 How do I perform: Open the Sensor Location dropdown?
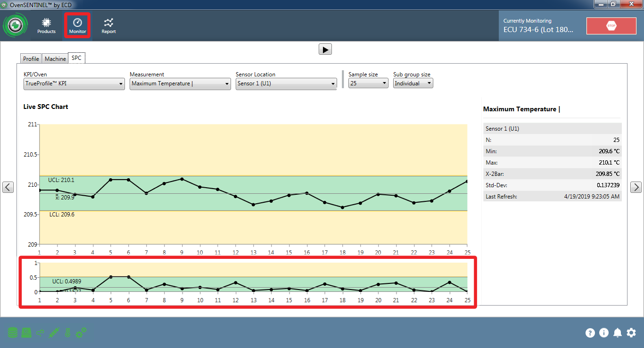click(286, 83)
